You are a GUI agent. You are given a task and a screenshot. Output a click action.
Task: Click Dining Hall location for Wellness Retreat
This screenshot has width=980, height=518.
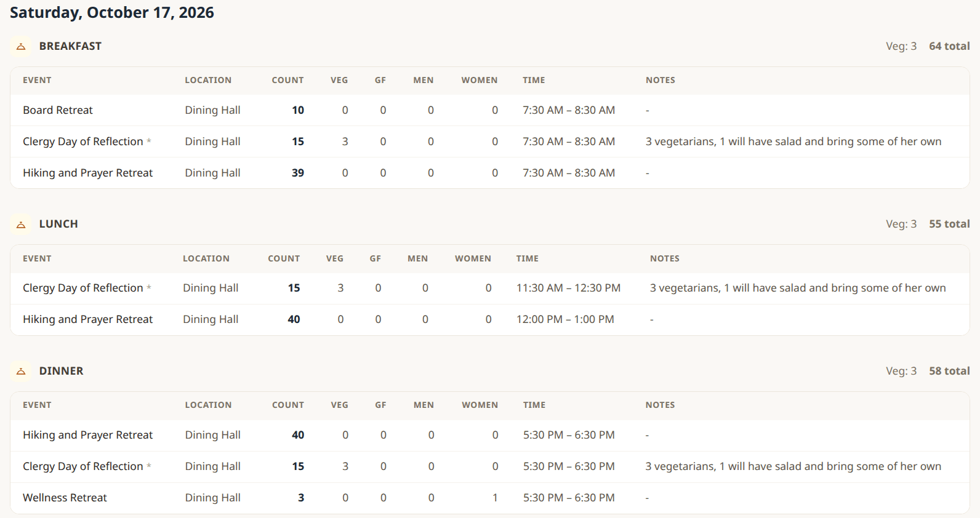click(212, 498)
